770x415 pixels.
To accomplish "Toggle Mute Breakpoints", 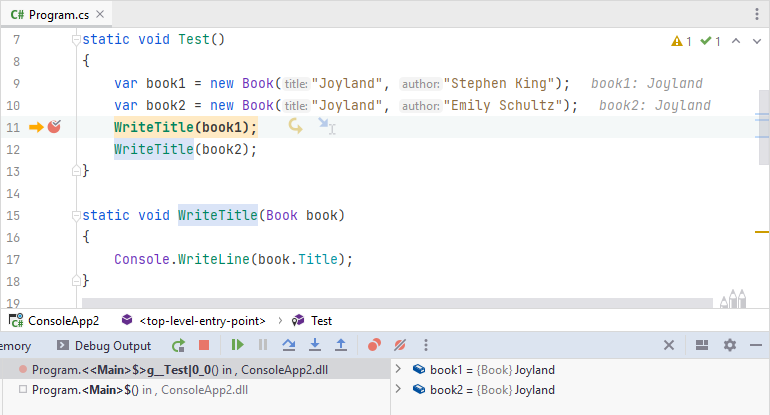I will (x=399, y=345).
